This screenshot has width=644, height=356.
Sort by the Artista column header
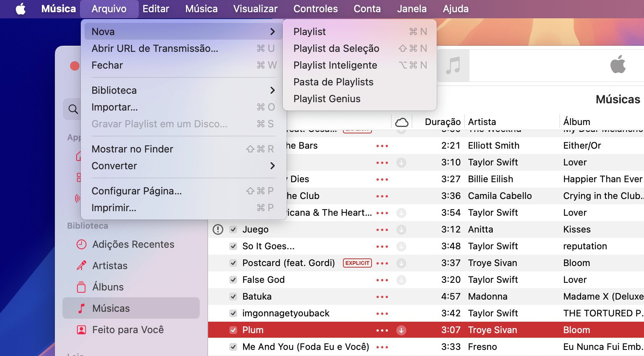tap(482, 122)
